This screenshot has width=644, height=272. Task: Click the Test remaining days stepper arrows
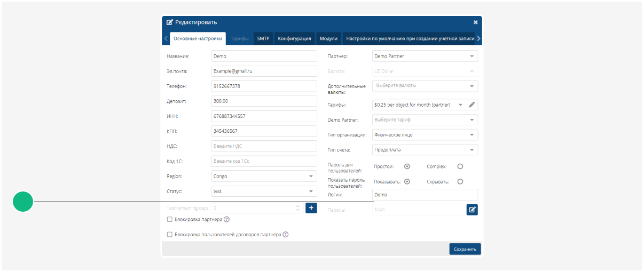[x=297, y=208]
